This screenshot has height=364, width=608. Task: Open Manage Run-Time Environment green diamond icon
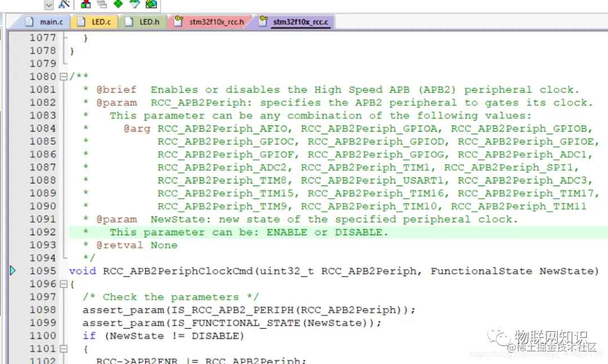pos(118,4)
